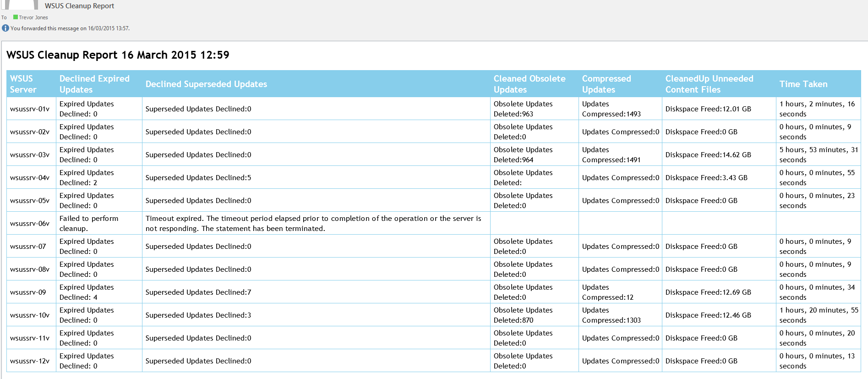Open the Trevor Jones recipient contact
This screenshot has height=379, width=868.
point(33,17)
